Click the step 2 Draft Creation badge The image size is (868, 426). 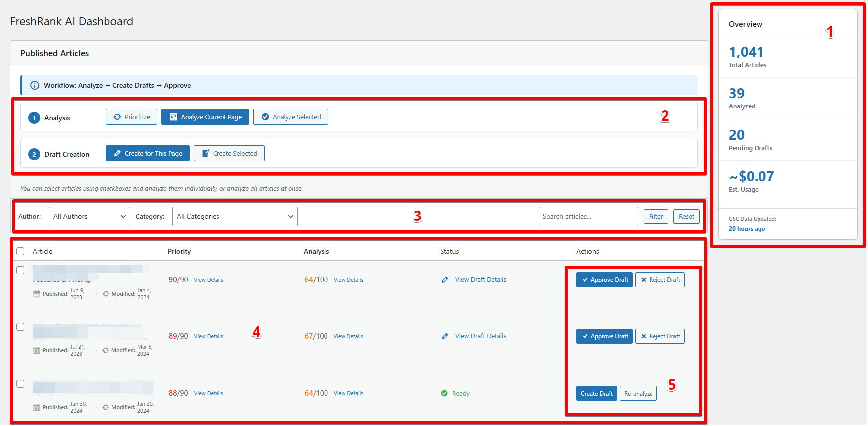(x=34, y=154)
